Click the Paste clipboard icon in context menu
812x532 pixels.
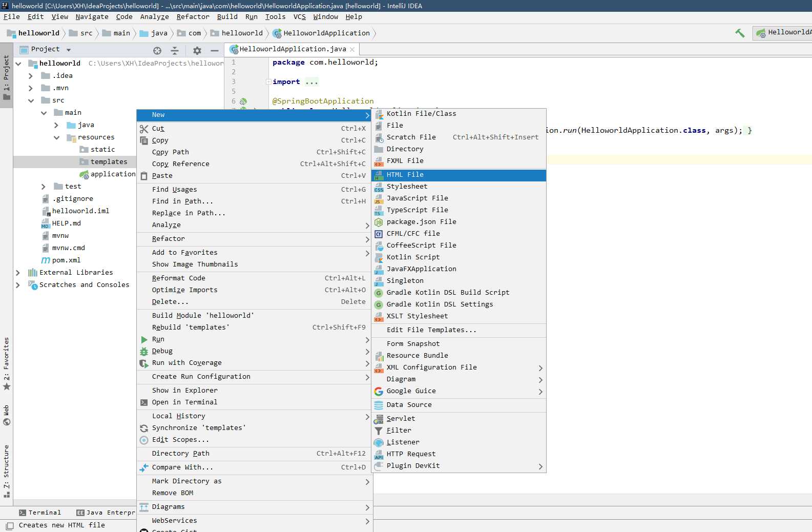point(144,176)
